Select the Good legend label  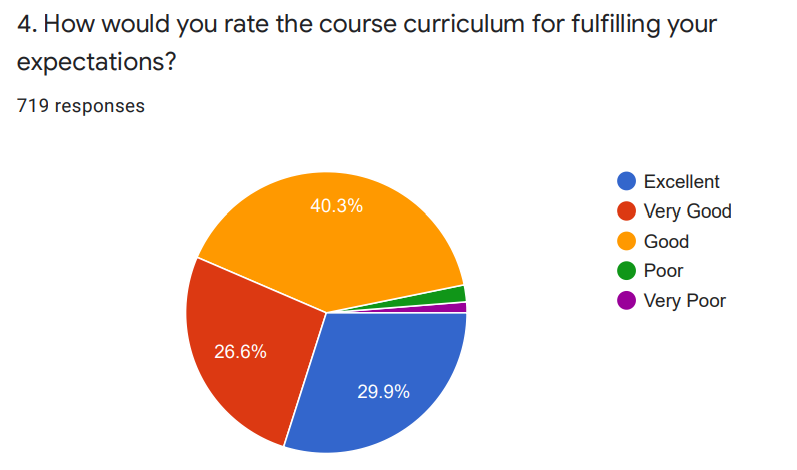[x=666, y=241]
